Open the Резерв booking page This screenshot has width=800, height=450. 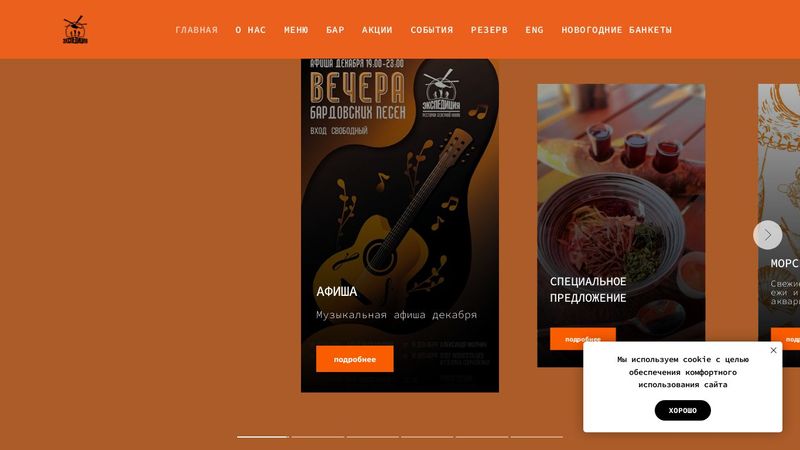click(489, 30)
